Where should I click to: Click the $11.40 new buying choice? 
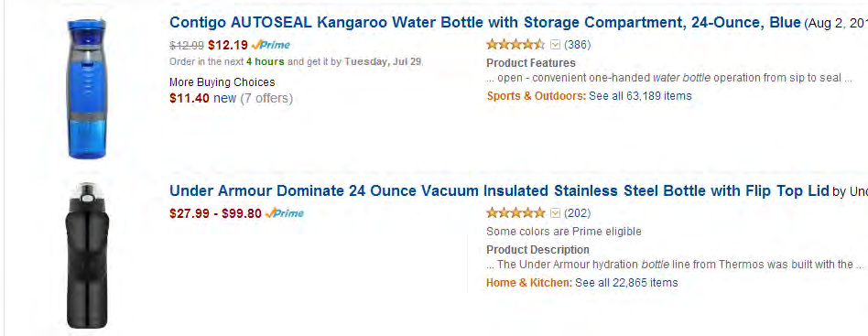point(202,99)
